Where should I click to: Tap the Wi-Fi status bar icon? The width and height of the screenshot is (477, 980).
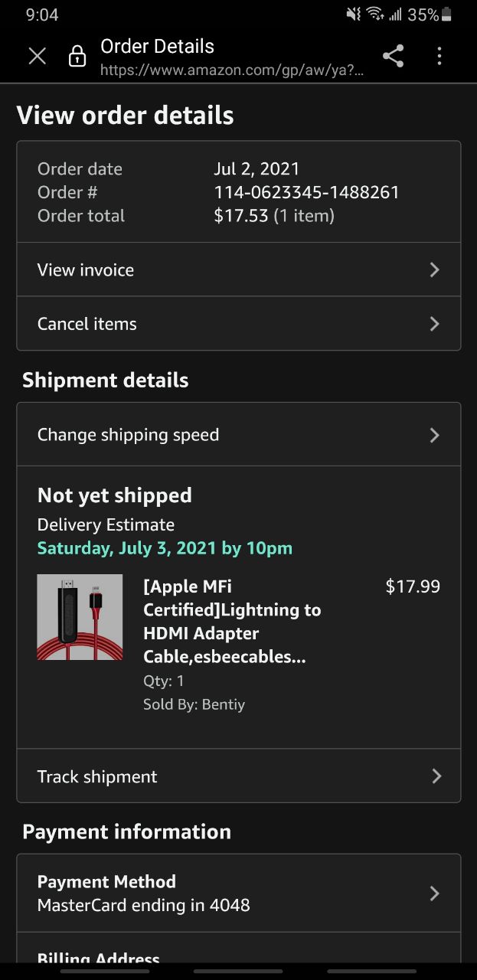(374, 14)
